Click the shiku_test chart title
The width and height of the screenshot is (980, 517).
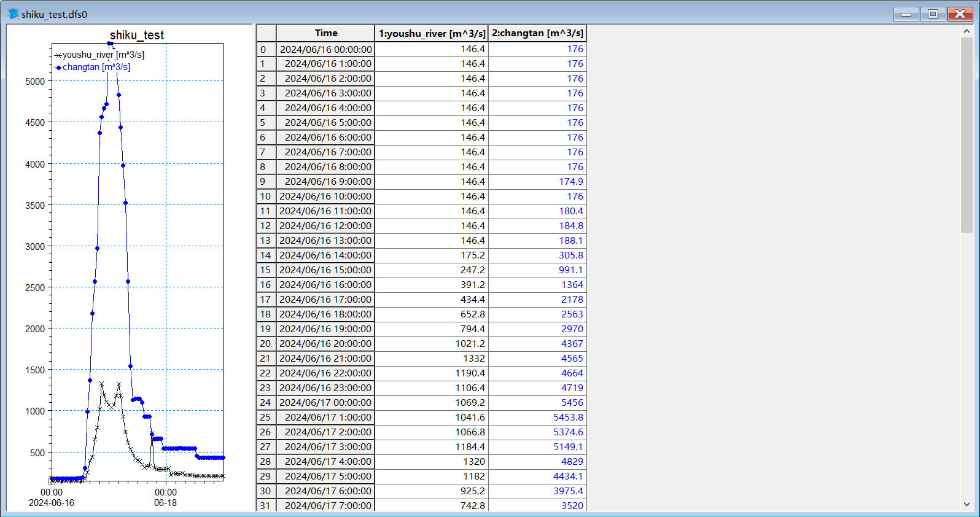137,35
